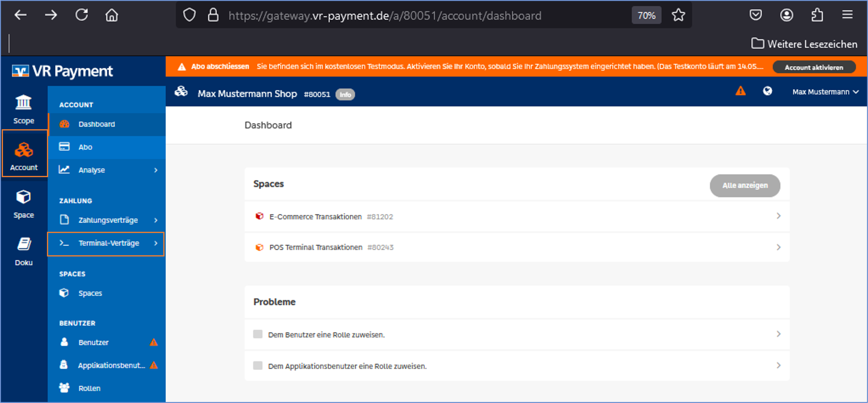868x403 pixels.
Task: Open the Applikationsbenutzer menu item
Action: pos(107,365)
